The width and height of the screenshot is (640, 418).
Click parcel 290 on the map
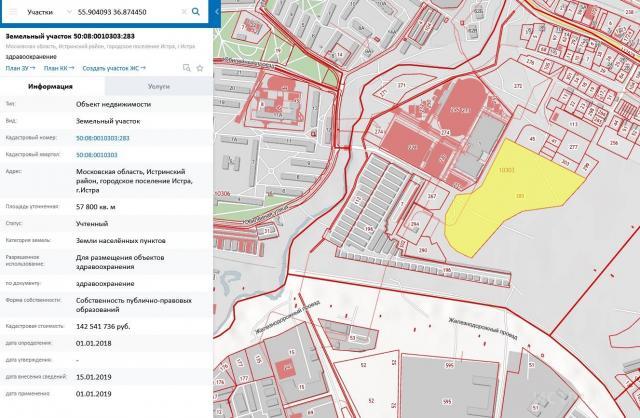[x=423, y=248]
